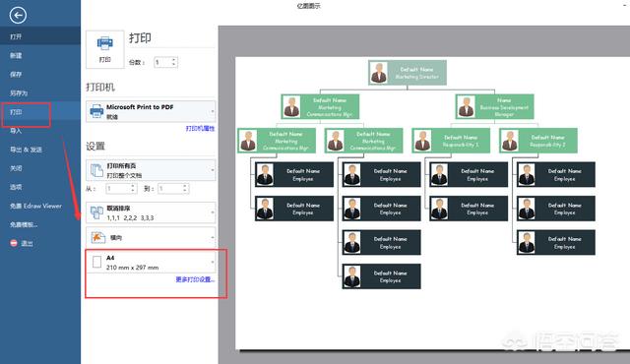The width and height of the screenshot is (630, 364).
Task: Click the A4 paper size icon
Action: tap(96, 262)
